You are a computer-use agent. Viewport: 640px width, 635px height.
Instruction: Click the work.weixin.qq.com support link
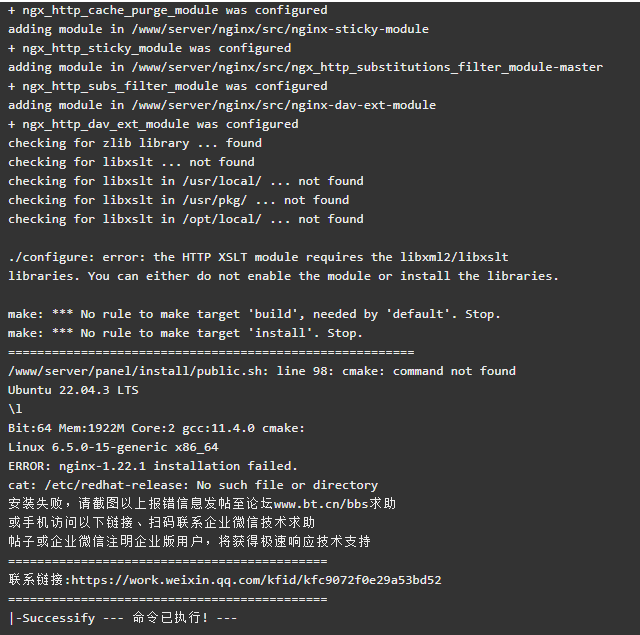click(256, 580)
